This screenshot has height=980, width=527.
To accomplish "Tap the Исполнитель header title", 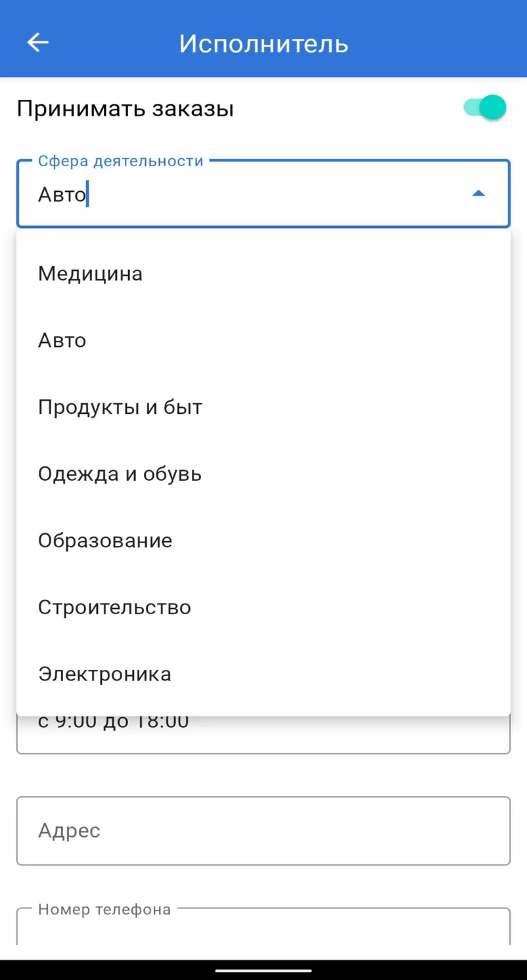I will [x=263, y=43].
